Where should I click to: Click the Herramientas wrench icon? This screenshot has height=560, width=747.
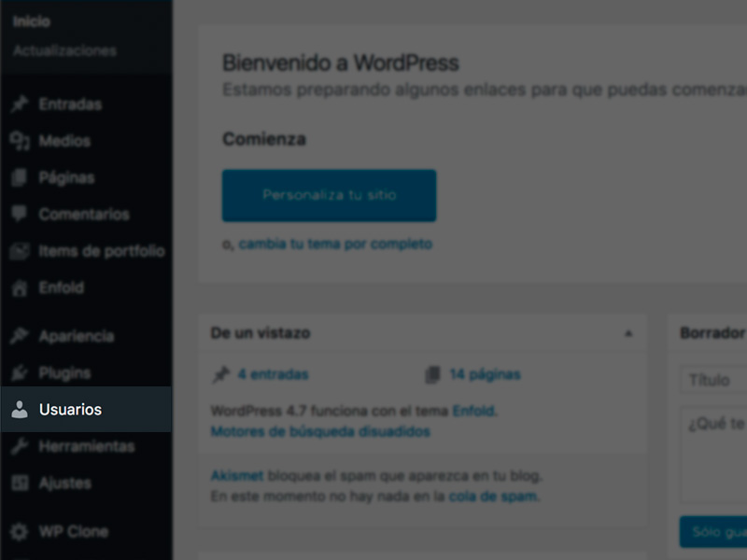pos(20,446)
